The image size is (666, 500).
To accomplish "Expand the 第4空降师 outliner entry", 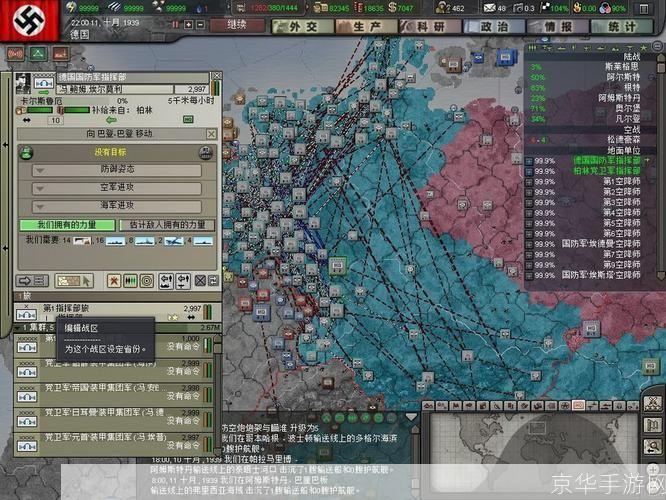I will (x=529, y=213).
